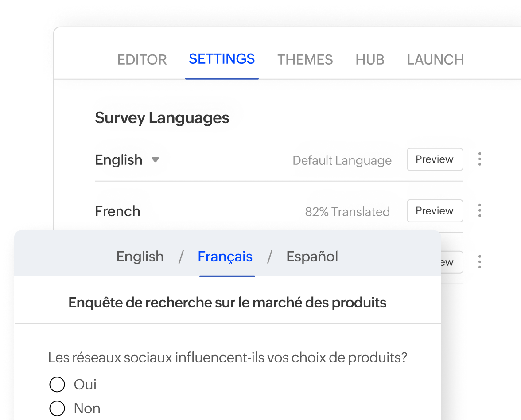Open the kebab menu next to English
The image size is (521, 420).
[480, 159]
